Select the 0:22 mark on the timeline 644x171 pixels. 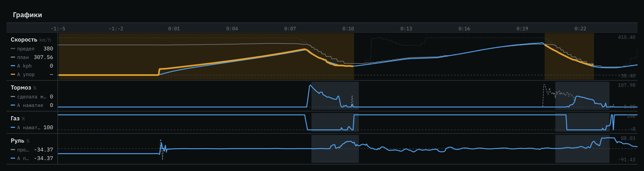click(580, 29)
